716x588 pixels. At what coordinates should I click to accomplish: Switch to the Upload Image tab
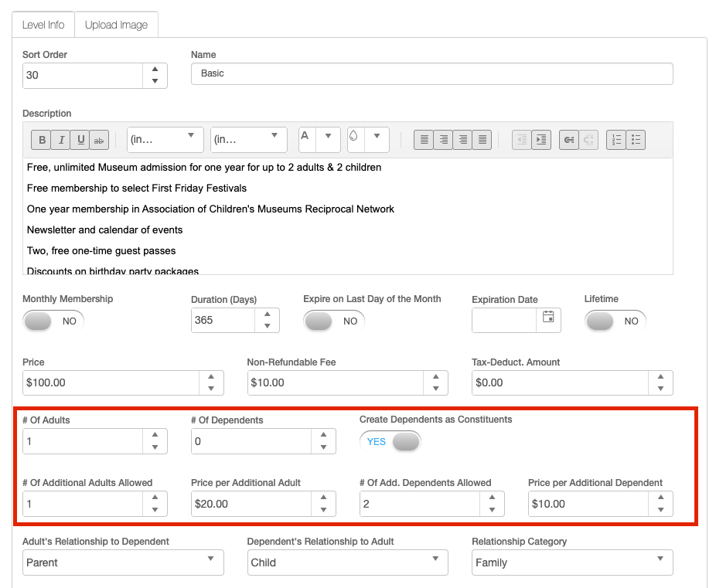117,25
